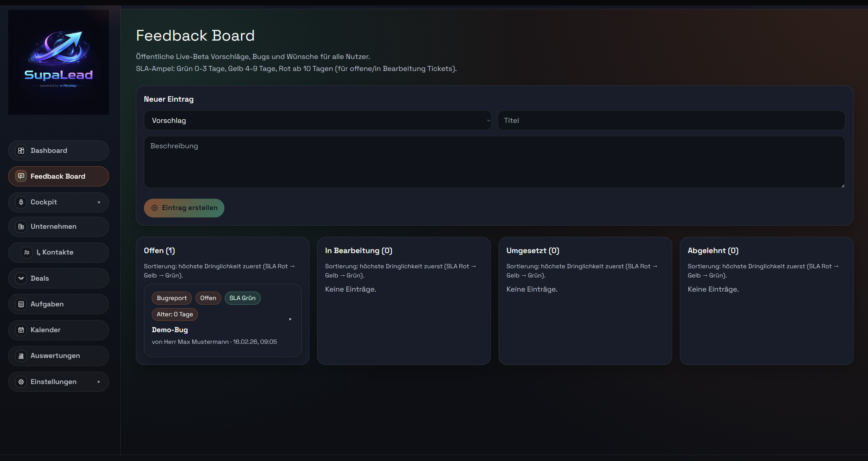Click the Auswertungen analytics icon
Image resolution: width=868 pixels, height=461 pixels.
(x=21, y=356)
